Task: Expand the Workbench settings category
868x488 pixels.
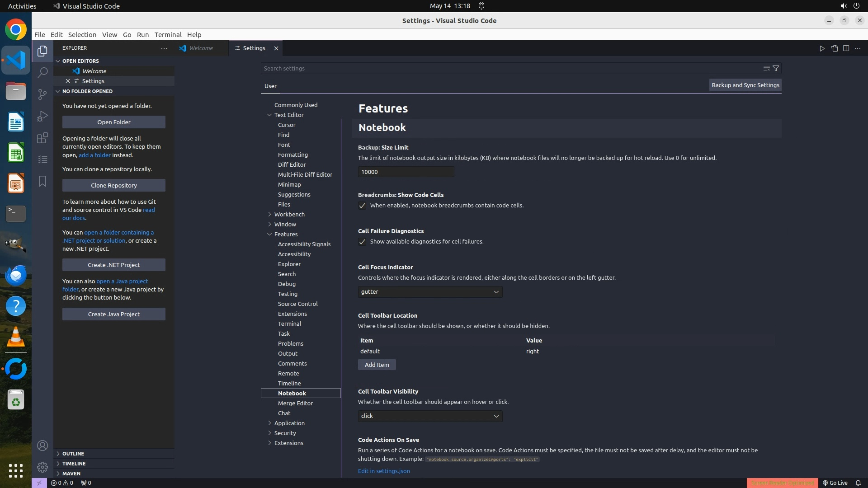Action: click(289, 214)
